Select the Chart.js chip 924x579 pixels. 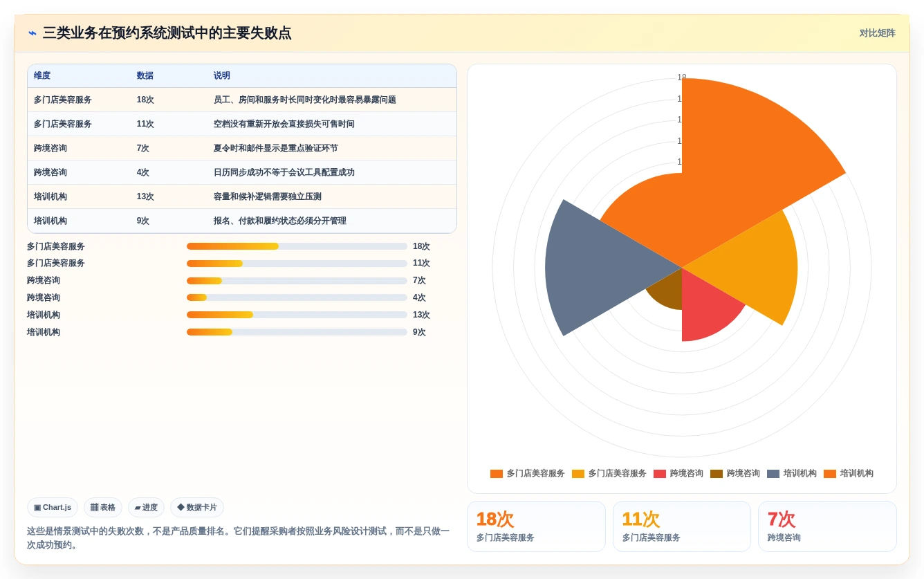[53, 507]
